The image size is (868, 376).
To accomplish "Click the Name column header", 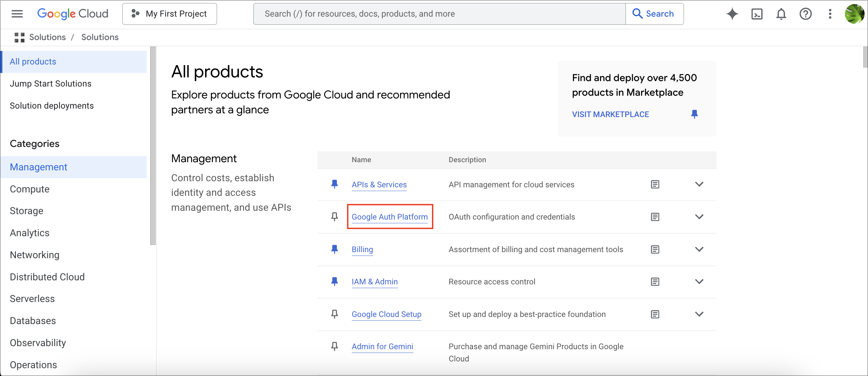I will click(x=361, y=160).
